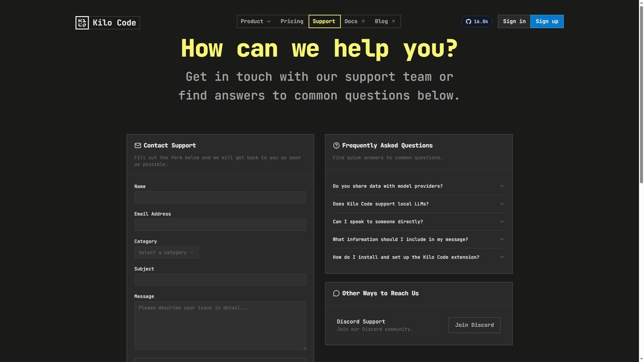Click into the Message text area

(x=220, y=326)
